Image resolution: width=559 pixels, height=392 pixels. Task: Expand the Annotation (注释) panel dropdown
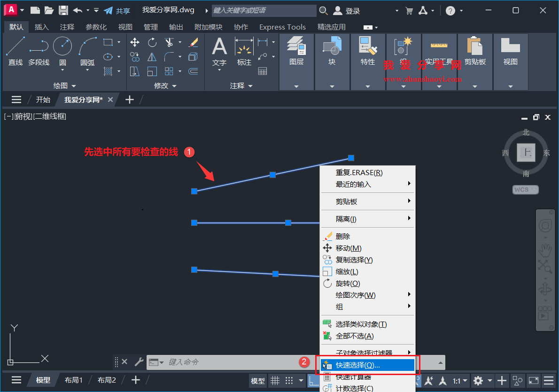click(x=241, y=85)
